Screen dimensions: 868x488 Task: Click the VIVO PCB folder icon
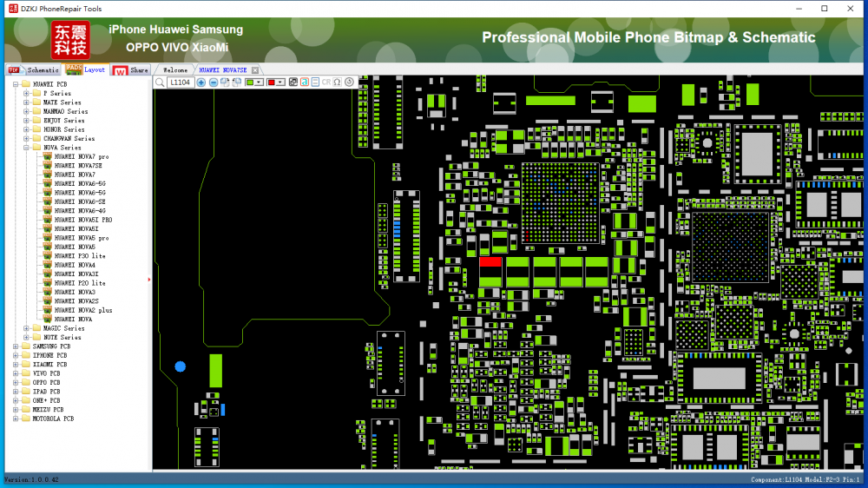pyautogui.click(x=26, y=373)
